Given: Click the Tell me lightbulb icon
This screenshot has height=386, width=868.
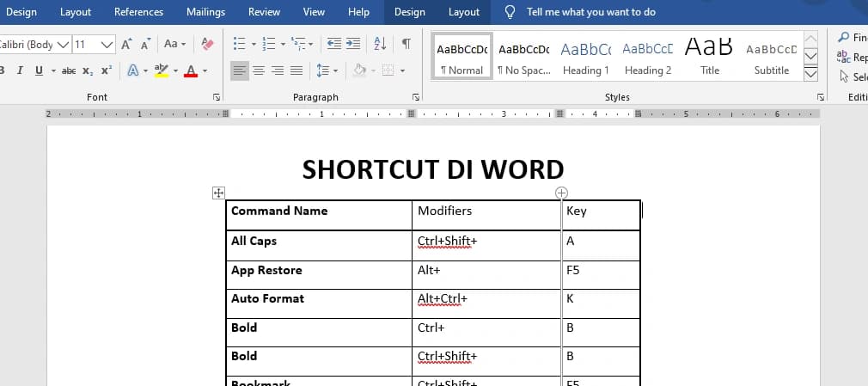Looking at the screenshot, I should tap(510, 12).
